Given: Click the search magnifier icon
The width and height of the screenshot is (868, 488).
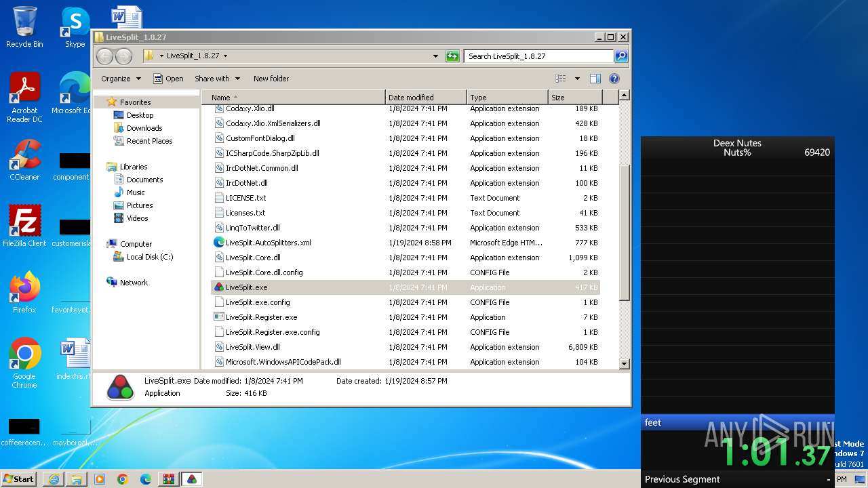Looking at the screenshot, I should point(621,56).
